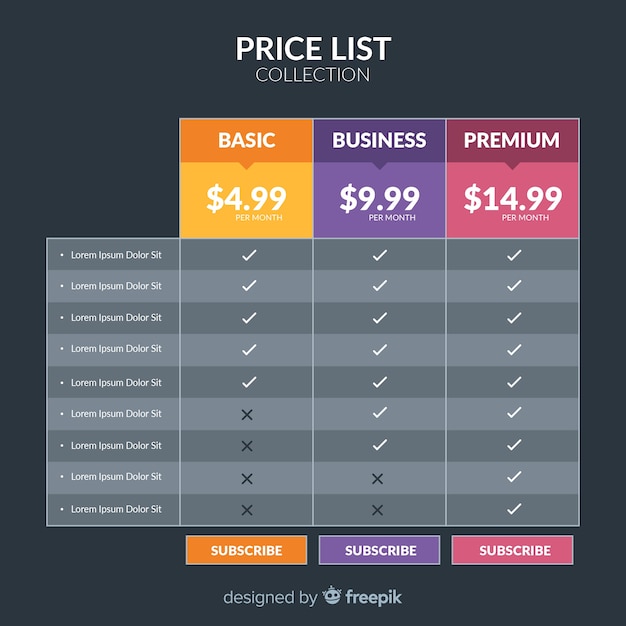Click the first X mark in Business column
Viewport: 626px width, 626px height.
click(377, 478)
